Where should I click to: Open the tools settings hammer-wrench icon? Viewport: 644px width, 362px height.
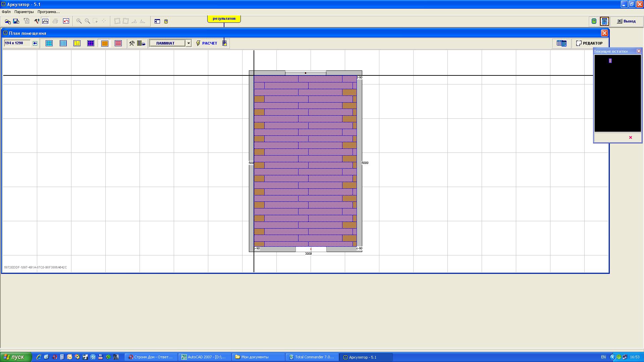click(132, 43)
